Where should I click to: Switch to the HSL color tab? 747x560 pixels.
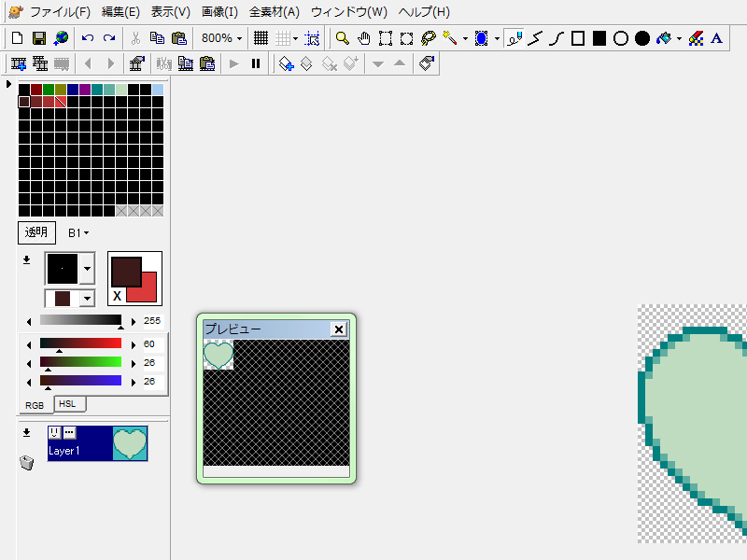click(x=70, y=404)
